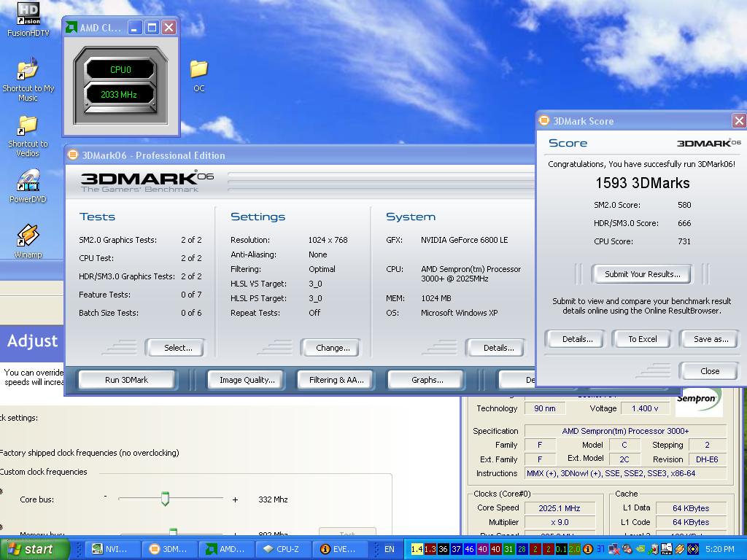Image resolution: width=747 pixels, height=560 pixels.
Task: Switch to EVE... taskbar window
Action: 341,549
